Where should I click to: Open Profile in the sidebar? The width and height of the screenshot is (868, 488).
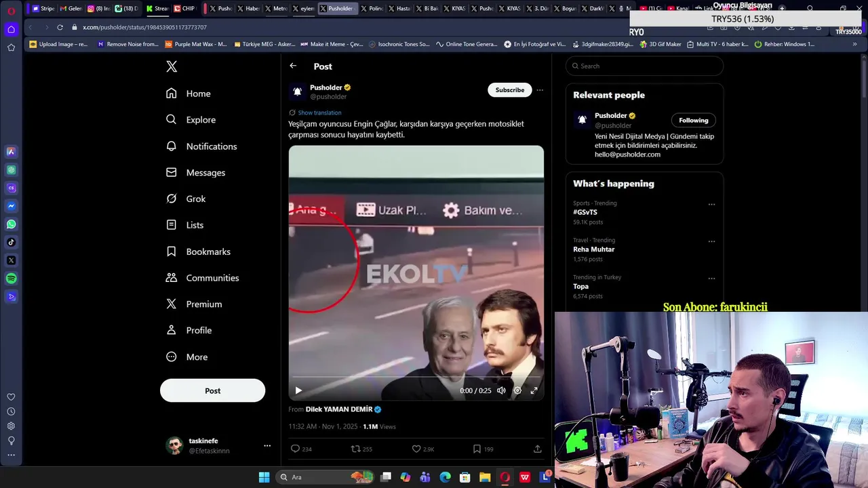point(189,330)
